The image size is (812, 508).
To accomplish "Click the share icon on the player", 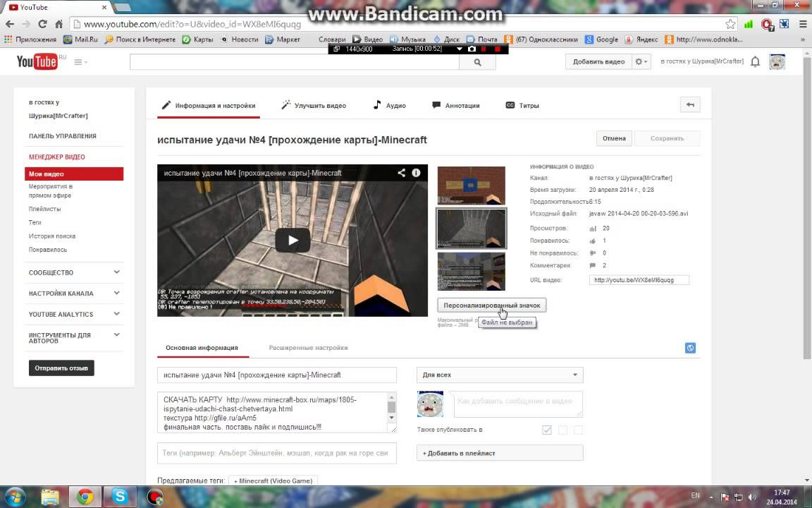I will pos(401,173).
